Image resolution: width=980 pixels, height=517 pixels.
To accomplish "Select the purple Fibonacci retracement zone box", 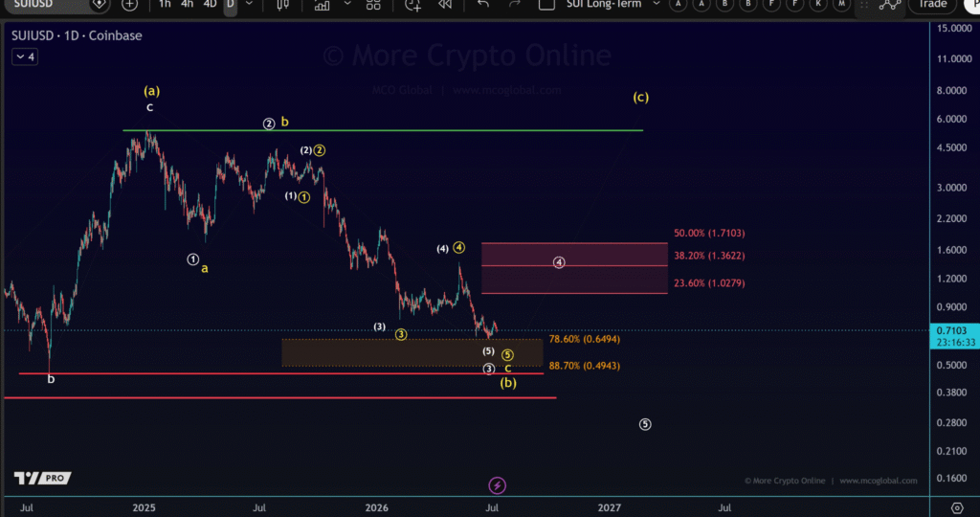I will [x=574, y=268].
